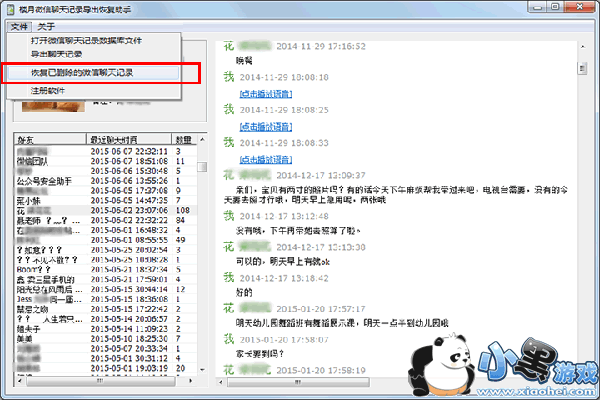Click the application icon in title bar
The image size is (600, 400).
pos(11,9)
